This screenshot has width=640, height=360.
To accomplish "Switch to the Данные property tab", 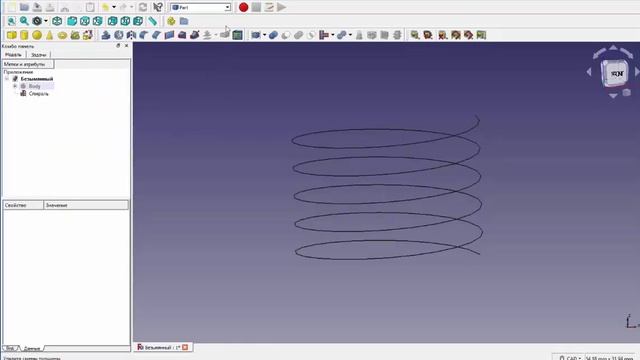I will pyautogui.click(x=32, y=348).
